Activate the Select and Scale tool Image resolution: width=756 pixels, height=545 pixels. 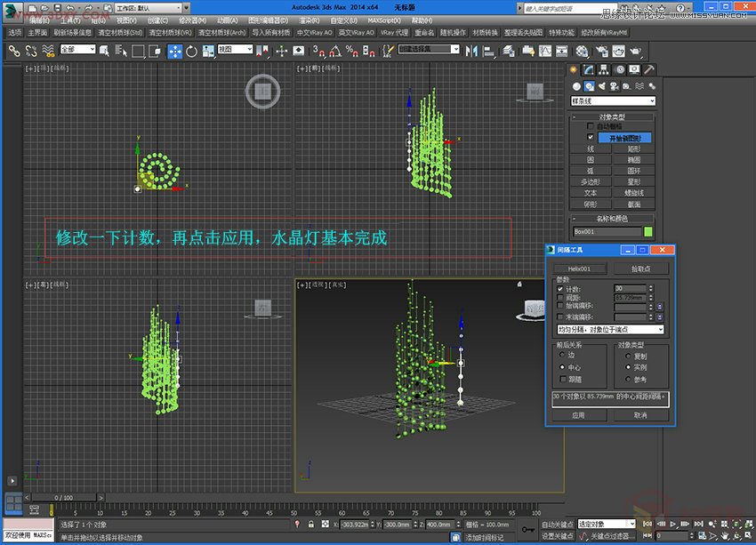208,51
